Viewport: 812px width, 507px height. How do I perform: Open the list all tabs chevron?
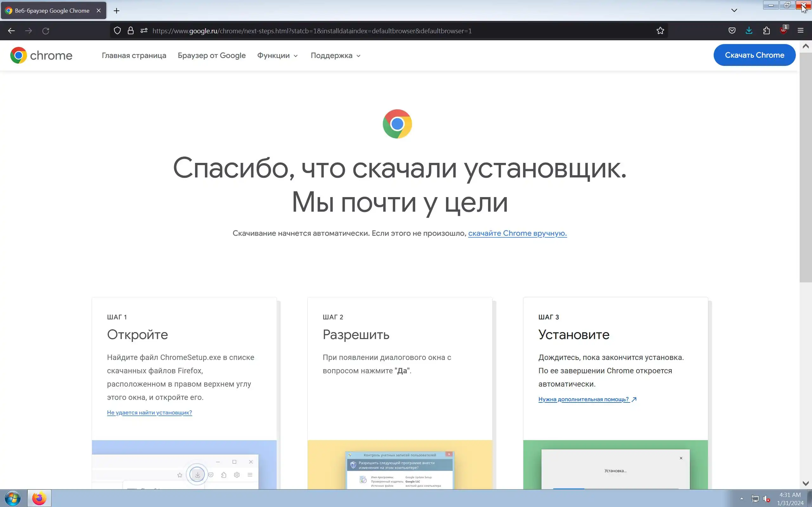(734, 10)
